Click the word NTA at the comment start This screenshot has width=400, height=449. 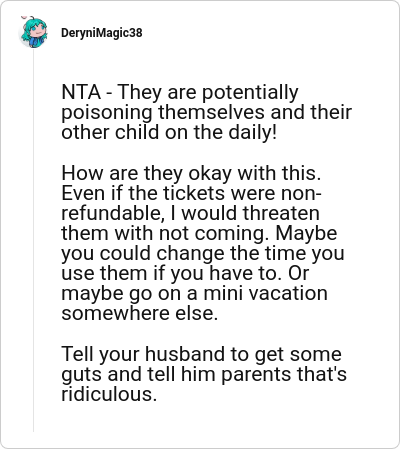[x=81, y=92]
